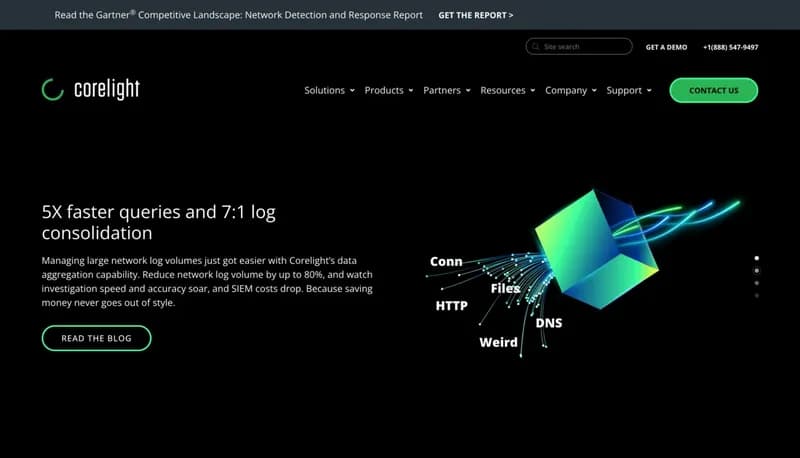800x458 pixels.
Task: Click the 'Files' label in graphic
Action: (x=505, y=288)
